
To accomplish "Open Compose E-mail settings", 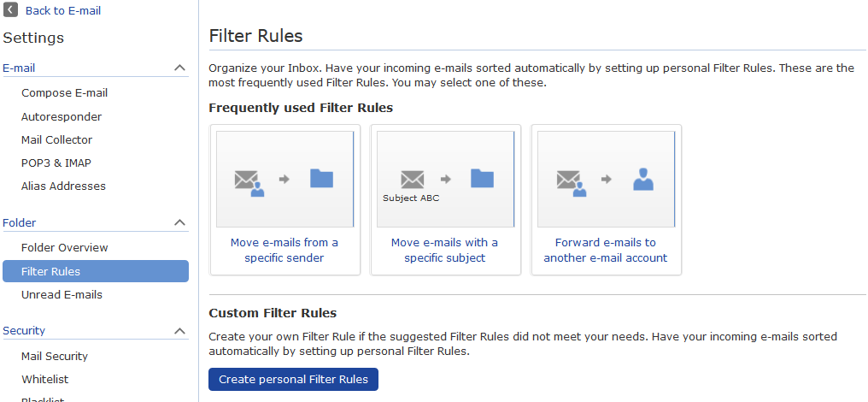I will click(64, 93).
